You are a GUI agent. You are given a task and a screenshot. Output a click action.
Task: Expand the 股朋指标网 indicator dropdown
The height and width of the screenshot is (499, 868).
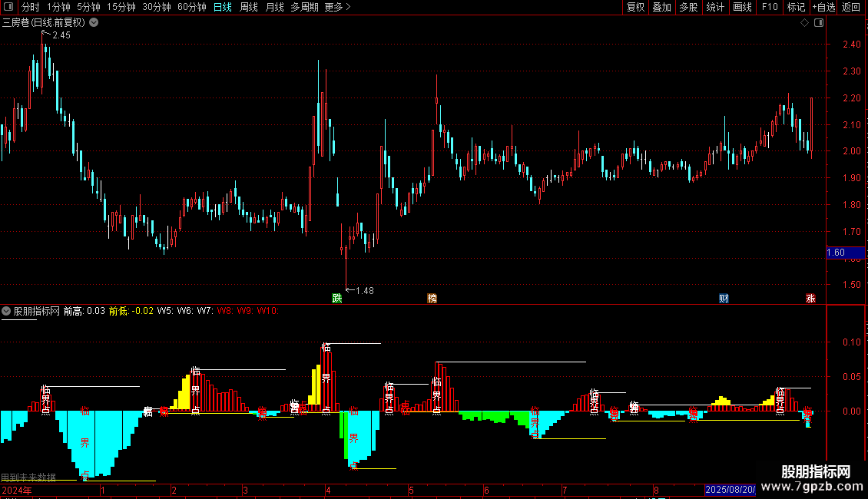click(6, 311)
